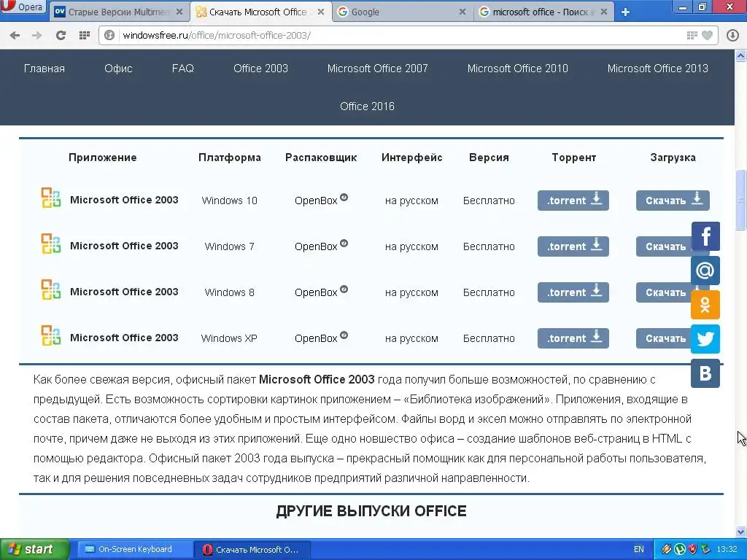Go back with the browser back arrow

tap(15, 35)
